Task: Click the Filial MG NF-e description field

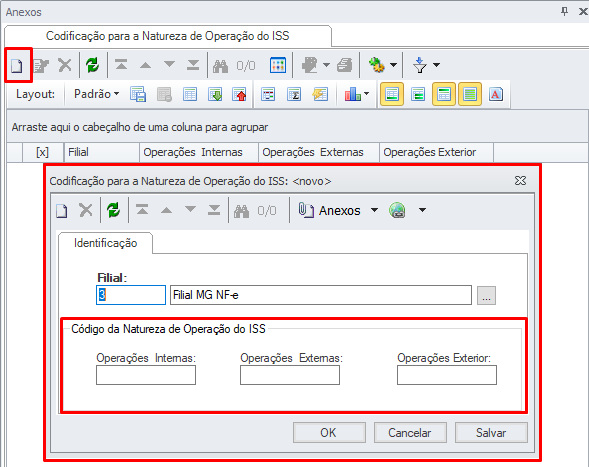Action: coord(321,295)
